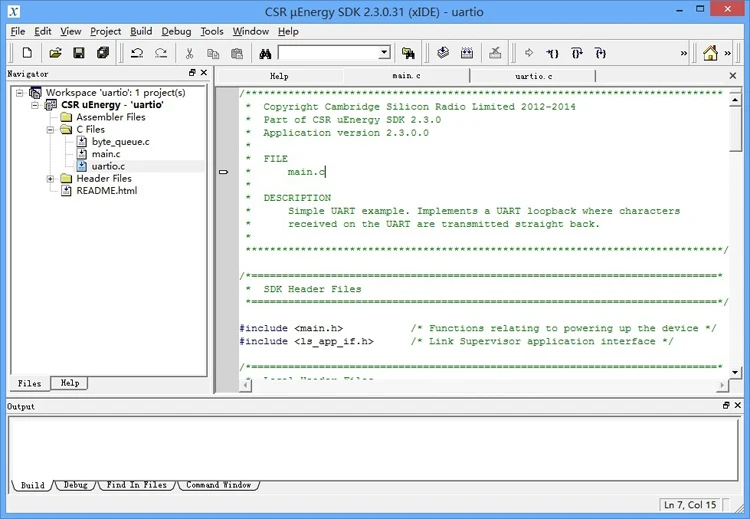Click the Step Out braces icon
This screenshot has height=519, width=750.
(x=600, y=53)
